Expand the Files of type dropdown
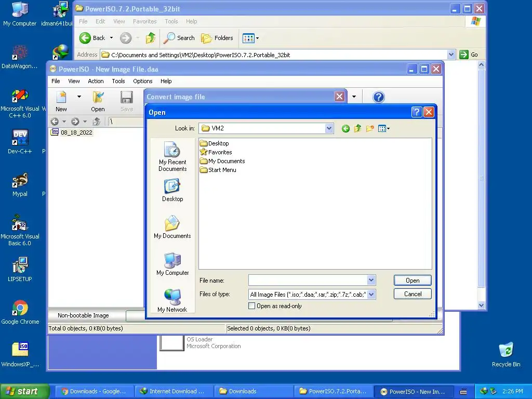 pyautogui.click(x=371, y=294)
